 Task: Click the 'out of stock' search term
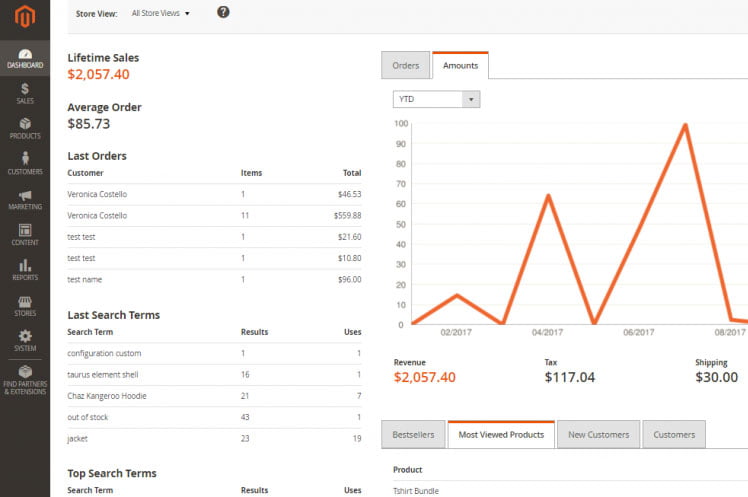pos(88,417)
